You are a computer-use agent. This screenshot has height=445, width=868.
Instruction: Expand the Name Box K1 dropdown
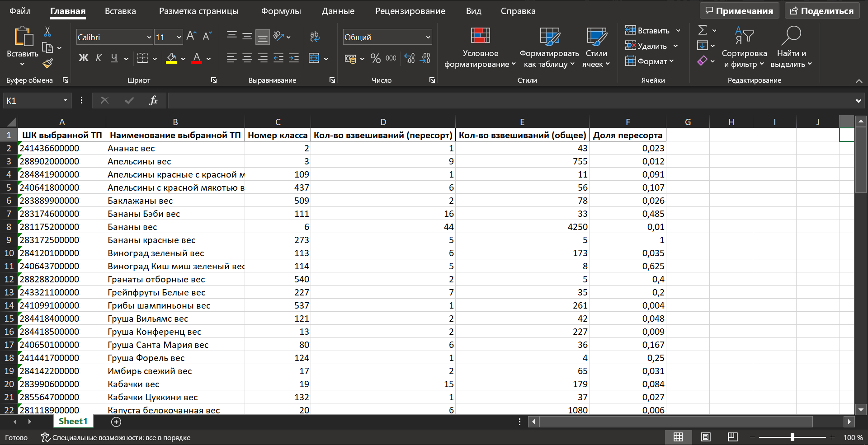coord(65,100)
